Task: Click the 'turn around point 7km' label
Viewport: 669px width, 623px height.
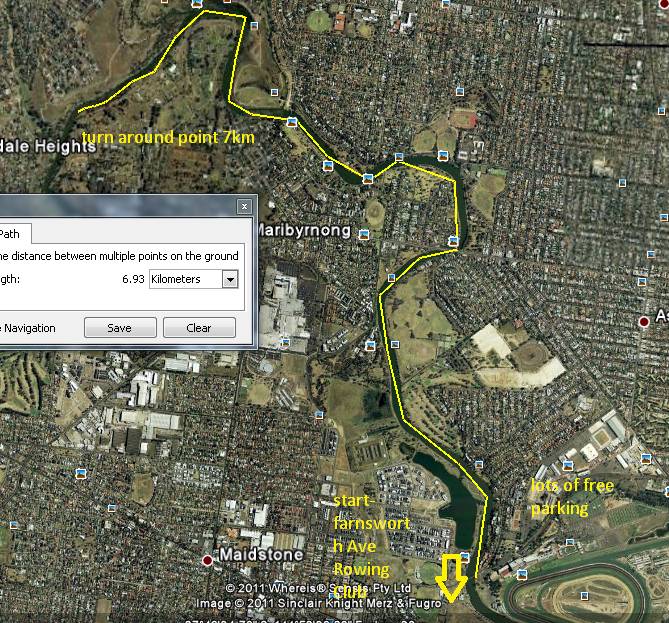Action: click(168, 137)
